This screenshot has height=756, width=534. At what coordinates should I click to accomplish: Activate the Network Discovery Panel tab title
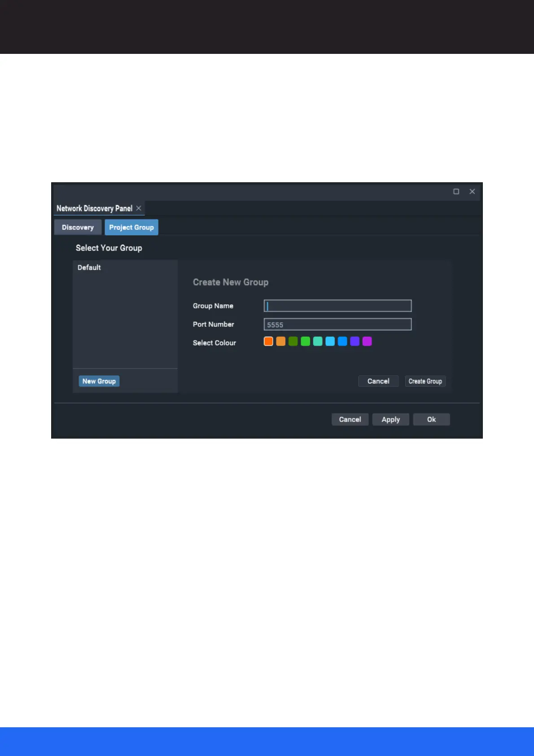point(94,208)
